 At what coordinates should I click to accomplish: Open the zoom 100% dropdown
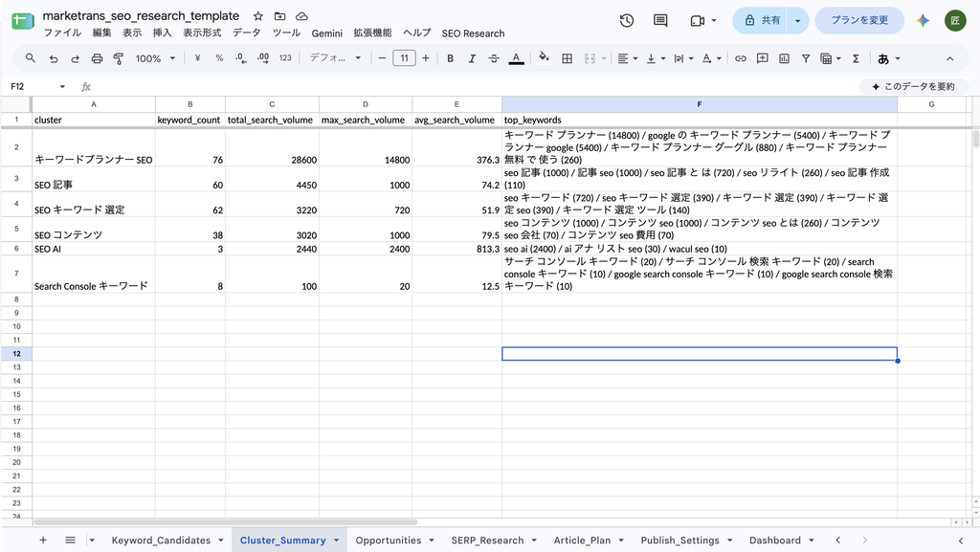pyautogui.click(x=155, y=58)
